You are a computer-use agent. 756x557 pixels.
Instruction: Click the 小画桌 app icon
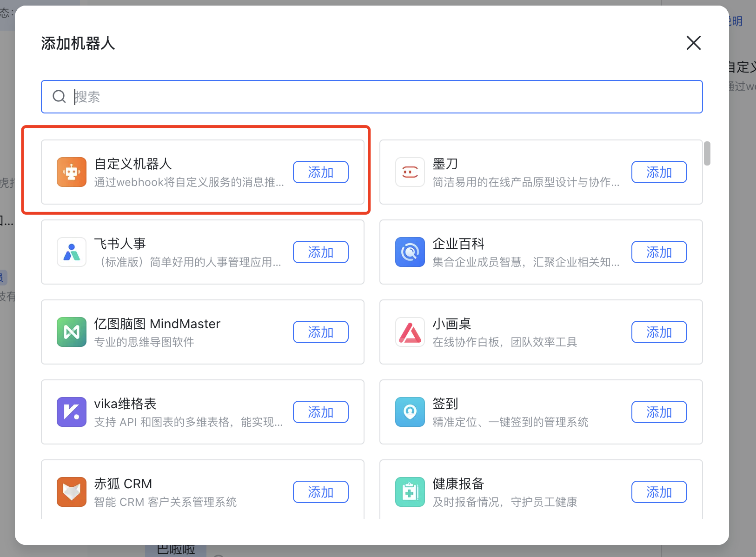(410, 332)
